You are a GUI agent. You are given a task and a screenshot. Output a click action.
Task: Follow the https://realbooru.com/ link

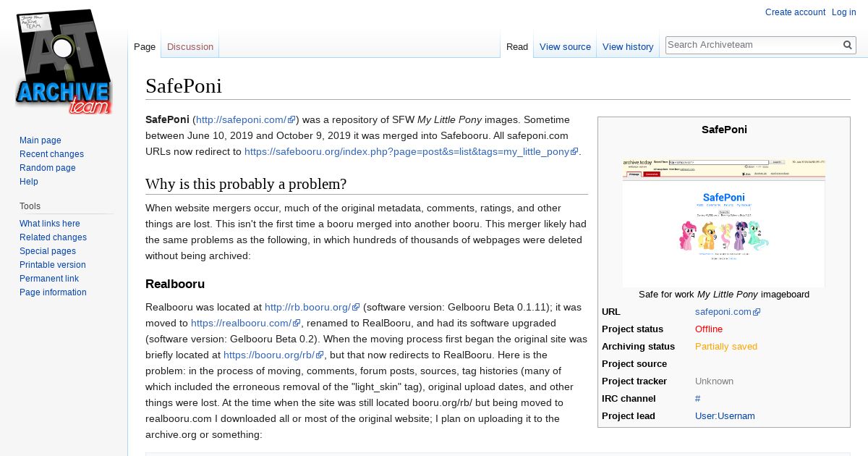coord(246,323)
